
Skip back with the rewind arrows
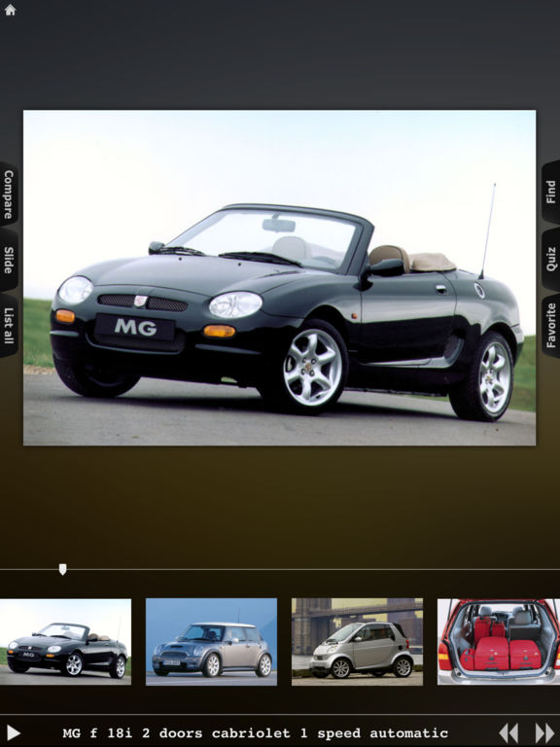point(508,732)
